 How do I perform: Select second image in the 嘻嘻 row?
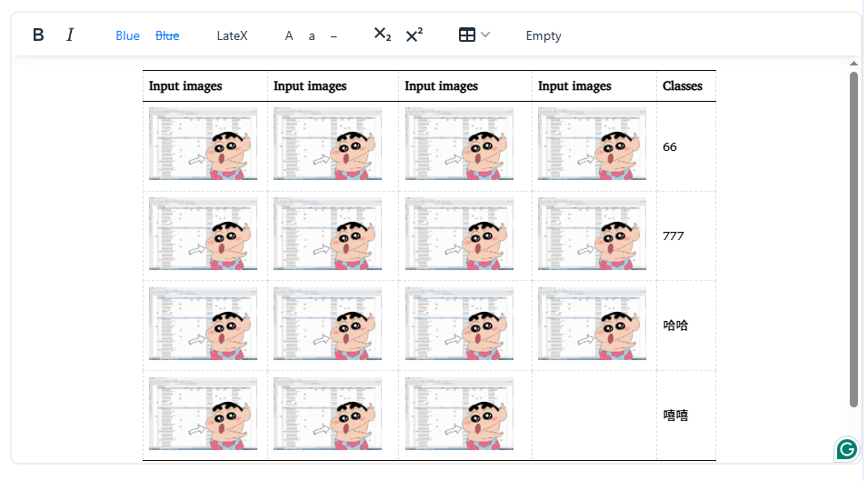[328, 414]
